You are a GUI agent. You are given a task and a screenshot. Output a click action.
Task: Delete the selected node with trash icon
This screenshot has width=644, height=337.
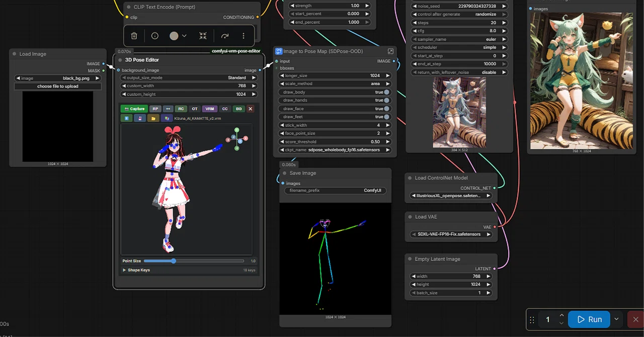point(134,36)
